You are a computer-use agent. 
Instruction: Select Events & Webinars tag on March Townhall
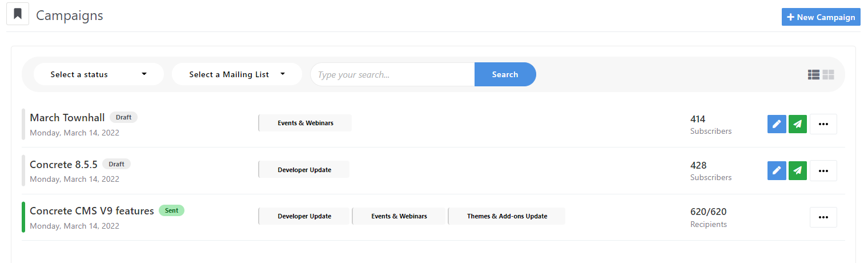pyautogui.click(x=305, y=123)
